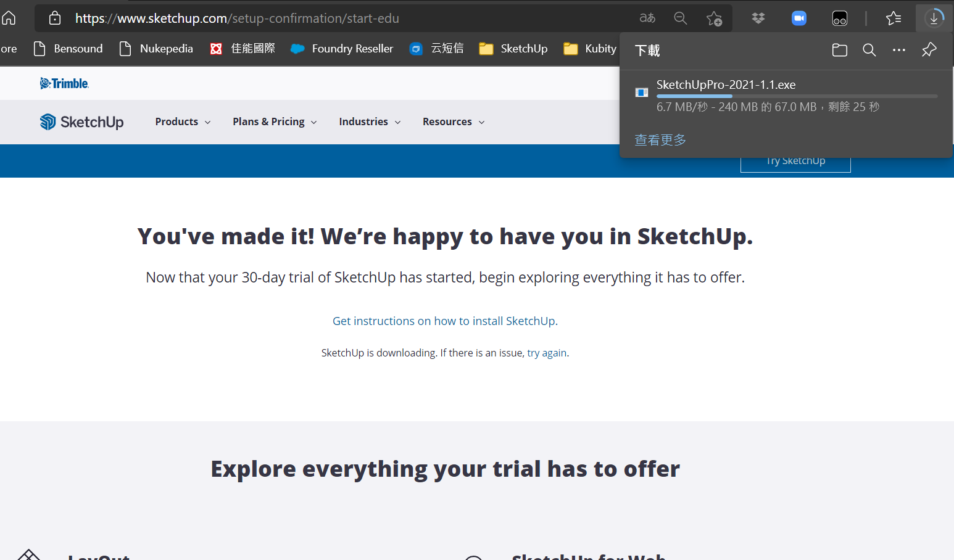Click the SketchUpPro exe file icon
Viewport: 954px width, 560px height.
[642, 93]
